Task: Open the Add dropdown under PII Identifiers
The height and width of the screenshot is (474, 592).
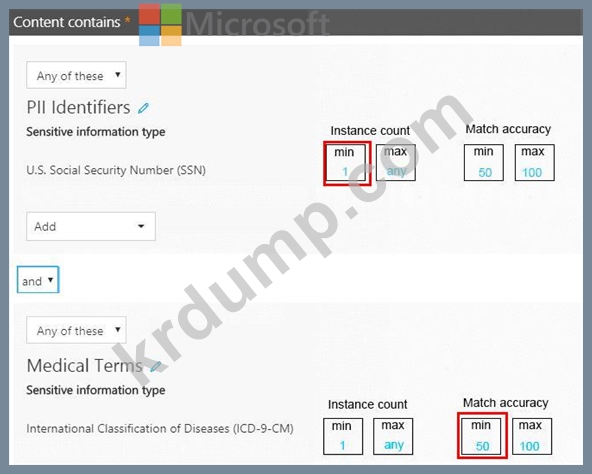Action: pos(91,226)
